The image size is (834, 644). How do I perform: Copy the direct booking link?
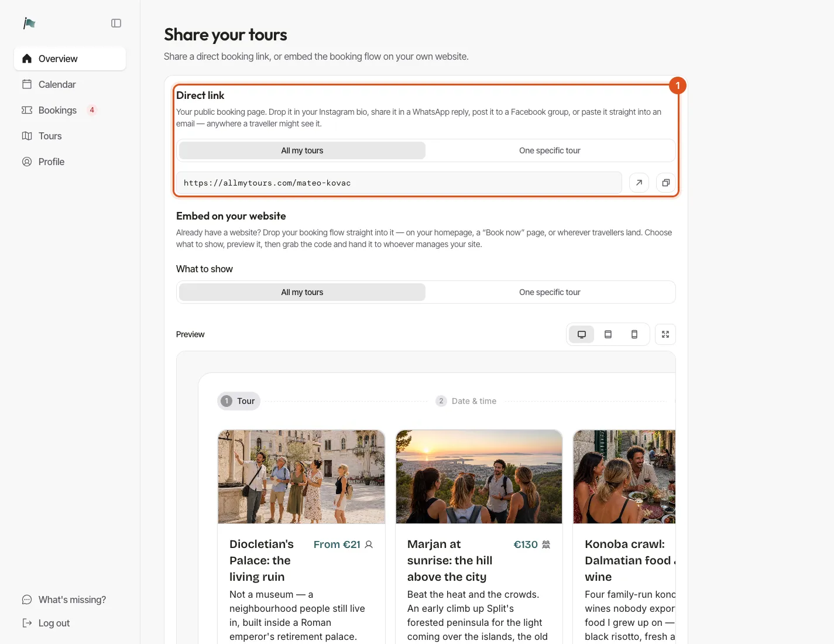click(666, 183)
